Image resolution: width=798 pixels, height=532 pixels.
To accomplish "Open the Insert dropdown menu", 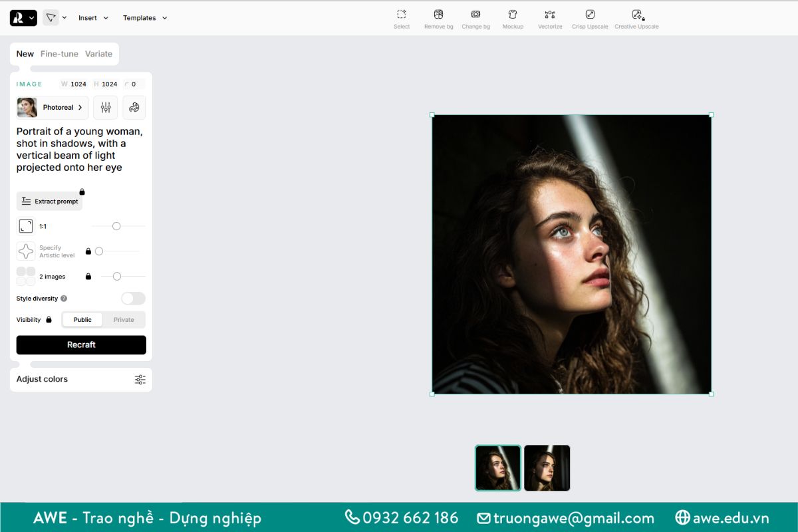I will point(93,18).
